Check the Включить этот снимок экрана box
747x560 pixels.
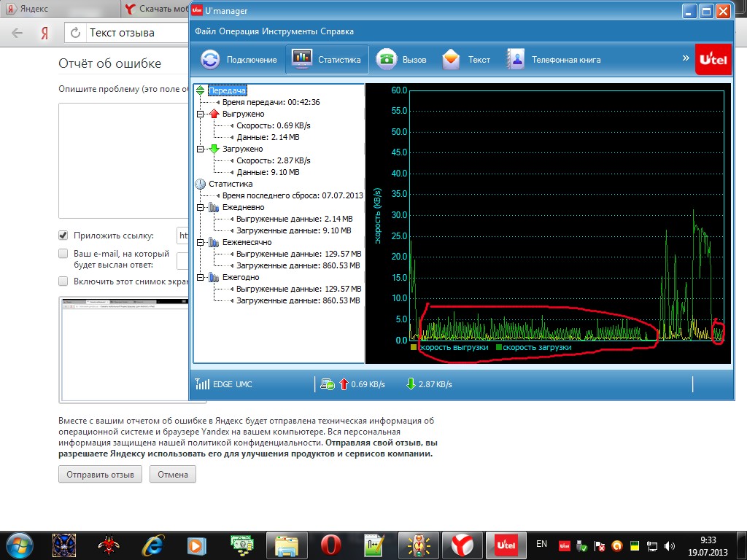(63, 281)
